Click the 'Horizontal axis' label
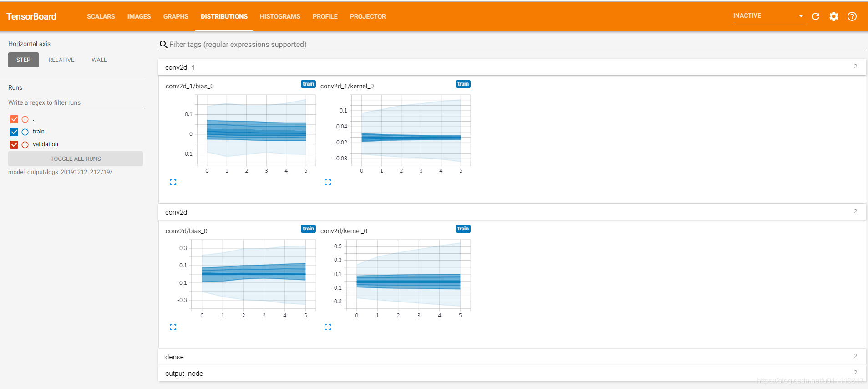The image size is (868, 389). tap(29, 44)
